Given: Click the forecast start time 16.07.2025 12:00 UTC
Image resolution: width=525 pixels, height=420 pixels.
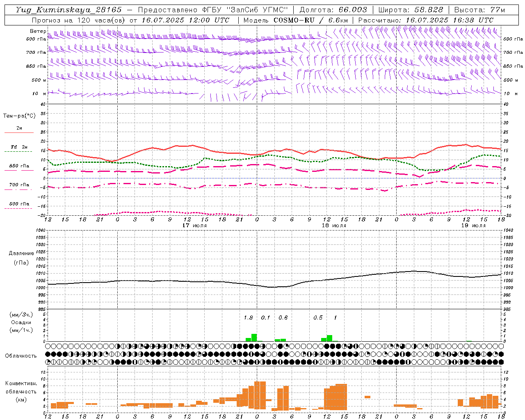Looking at the screenshot, I should (x=185, y=20).
